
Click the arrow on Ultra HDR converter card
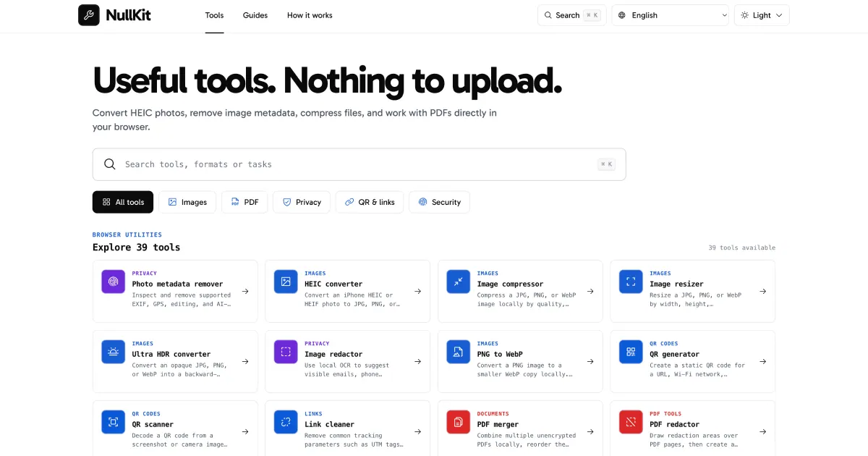(x=245, y=361)
